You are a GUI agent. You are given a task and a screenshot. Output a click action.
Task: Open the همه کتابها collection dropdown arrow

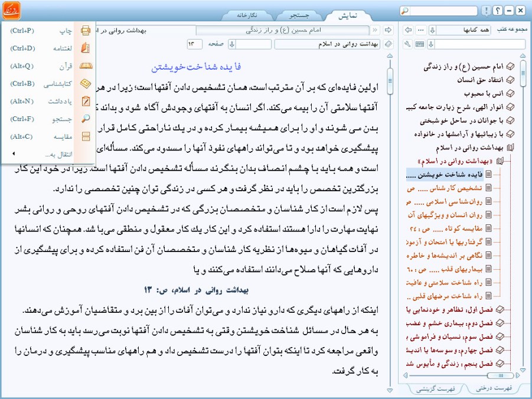point(432,30)
